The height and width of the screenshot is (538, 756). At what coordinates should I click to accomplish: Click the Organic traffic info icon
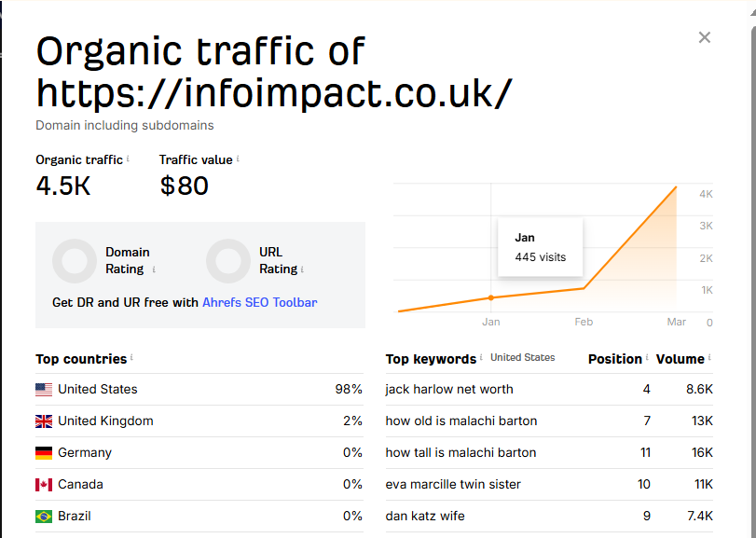[x=128, y=159]
